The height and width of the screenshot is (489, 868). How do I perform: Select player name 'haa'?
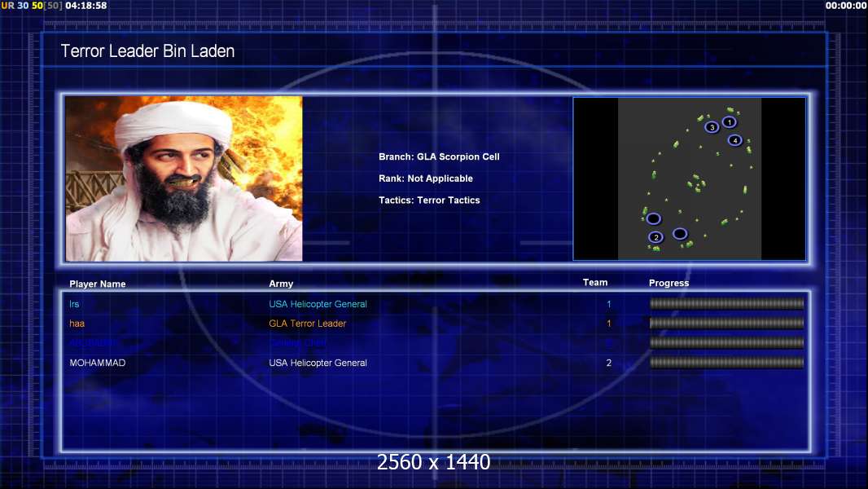[77, 324]
